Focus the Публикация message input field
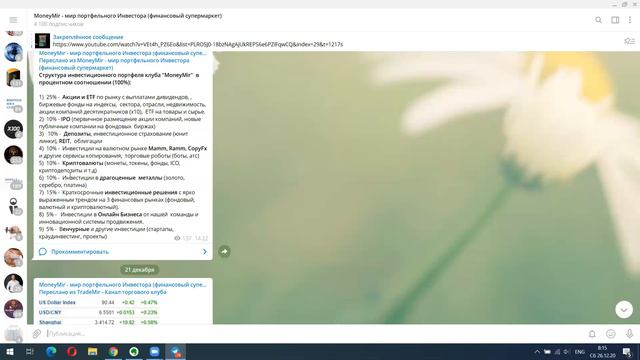640x360 pixels. pyautogui.click(x=314, y=333)
